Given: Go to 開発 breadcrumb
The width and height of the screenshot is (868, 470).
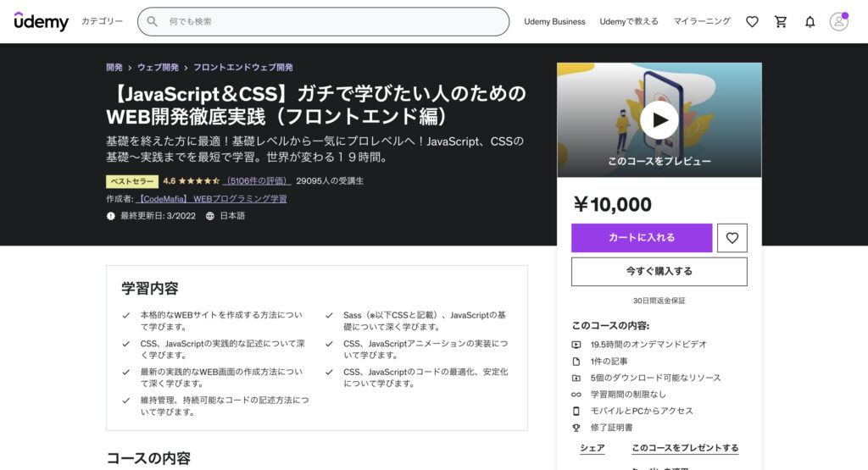Looking at the screenshot, I should click(x=114, y=68).
